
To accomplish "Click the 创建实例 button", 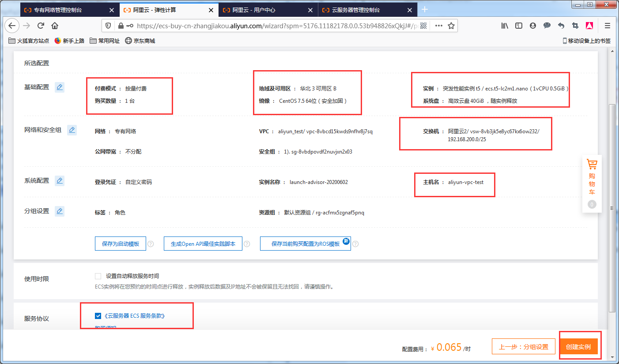I will pyautogui.click(x=580, y=346).
